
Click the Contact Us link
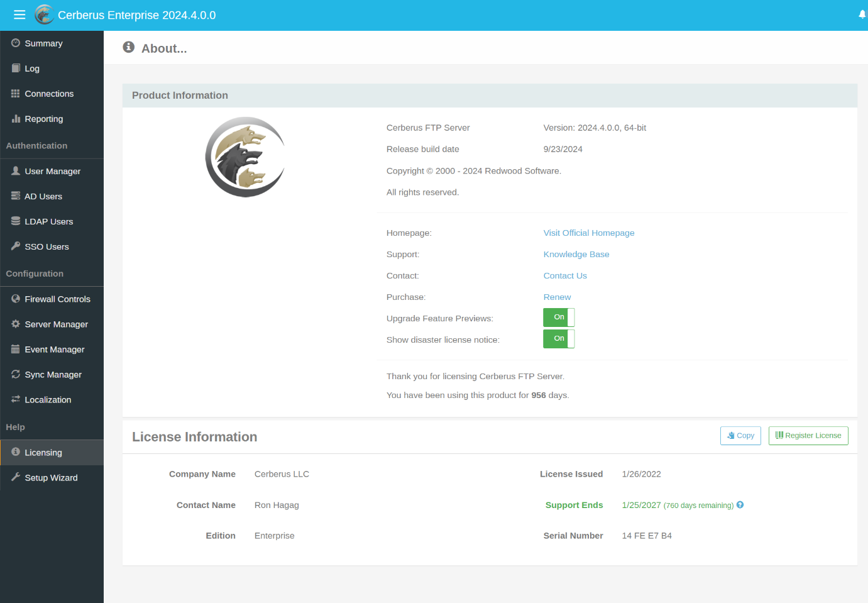pos(565,275)
